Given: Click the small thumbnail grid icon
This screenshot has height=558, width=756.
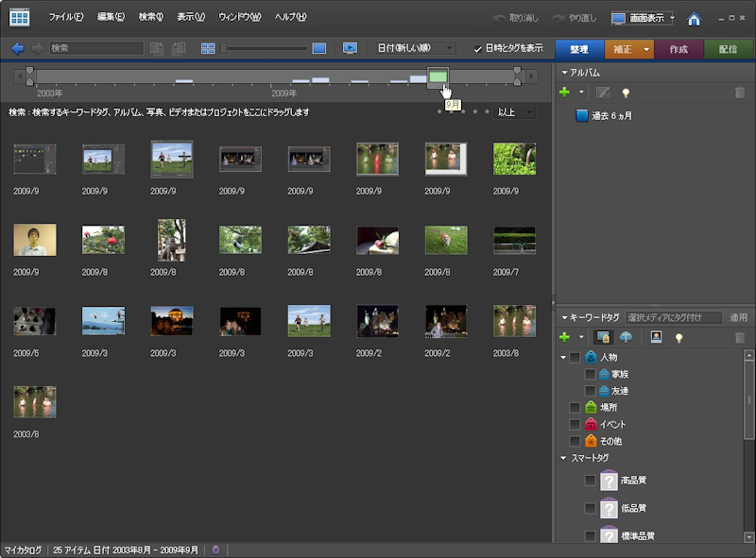Looking at the screenshot, I should click(x=208, y=48).
